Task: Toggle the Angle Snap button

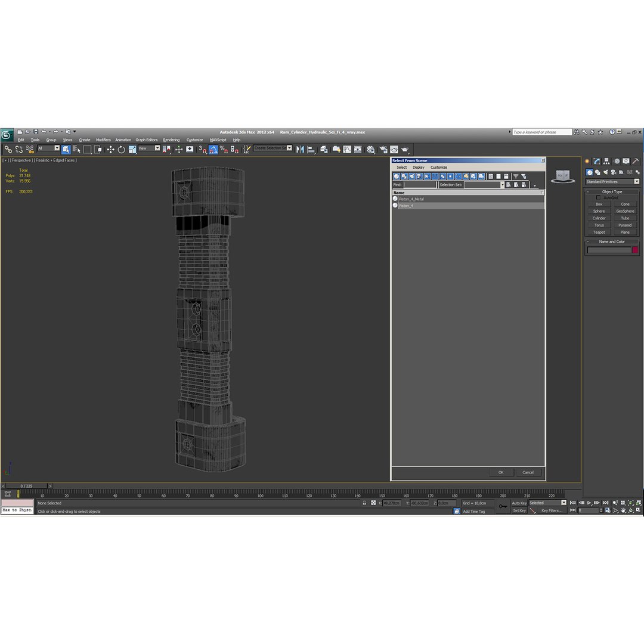Action: (x=213, y=150)
